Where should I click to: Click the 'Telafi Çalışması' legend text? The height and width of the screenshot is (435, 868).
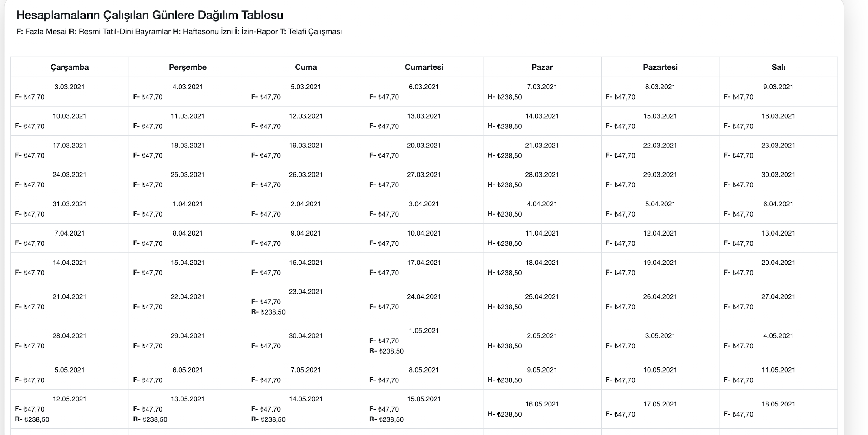[315, 32]
